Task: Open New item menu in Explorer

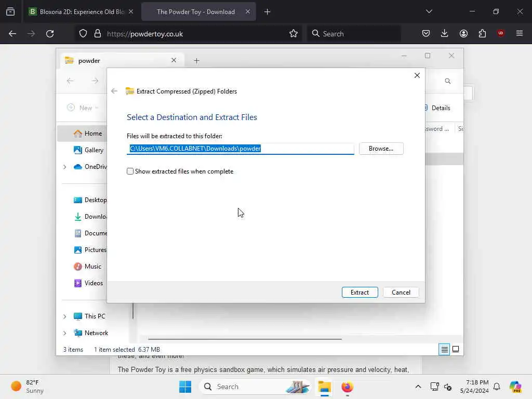Action: pos(83,108)
